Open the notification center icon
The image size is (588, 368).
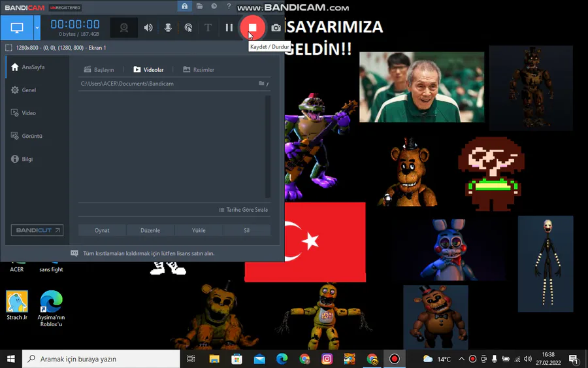(x=574, y=359)
